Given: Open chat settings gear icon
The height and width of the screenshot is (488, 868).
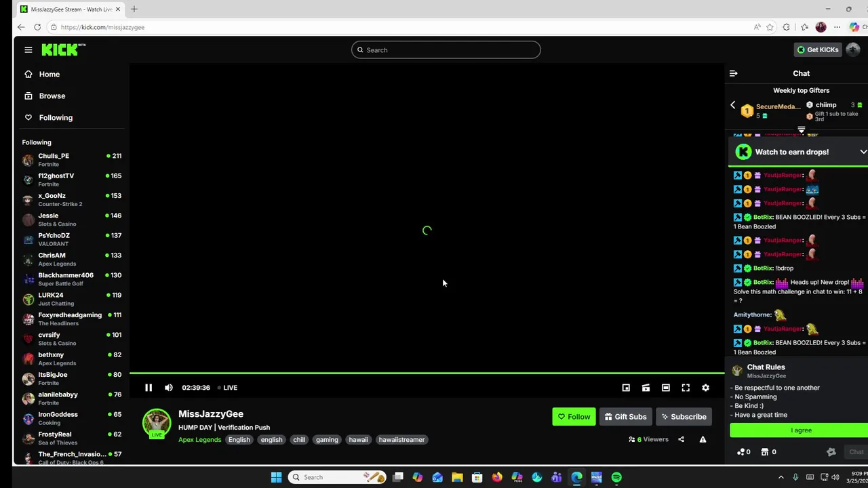Looking at the screenshot, I should 831,452.
